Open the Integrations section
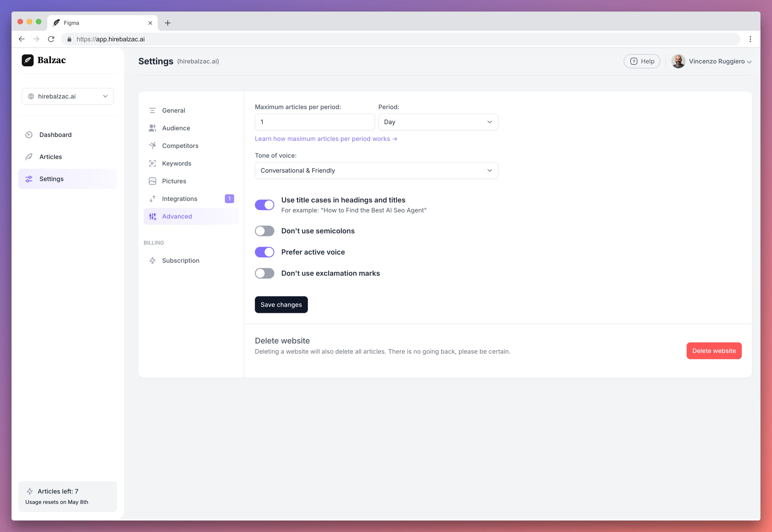 180,199
